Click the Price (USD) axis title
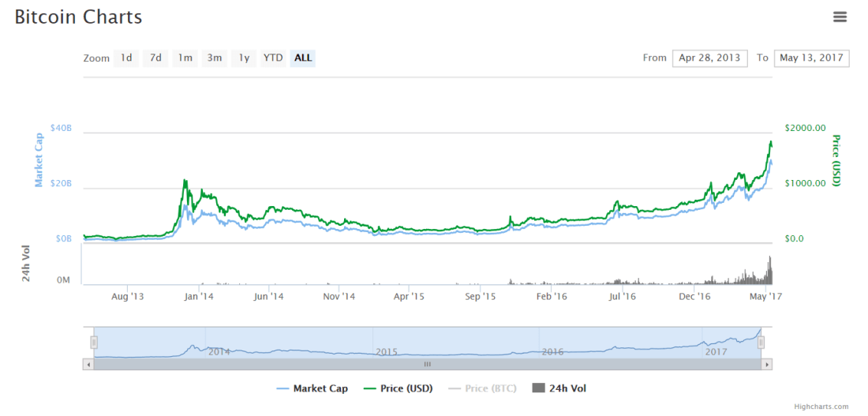This screenshot has width=868, height=416. (x=836, y=160)
